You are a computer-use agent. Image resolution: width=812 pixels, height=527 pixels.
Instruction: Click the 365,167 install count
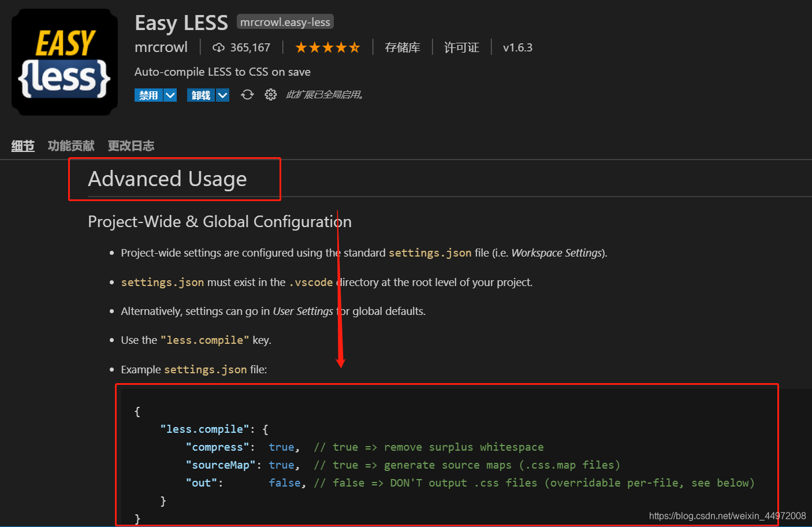point(250,47)
